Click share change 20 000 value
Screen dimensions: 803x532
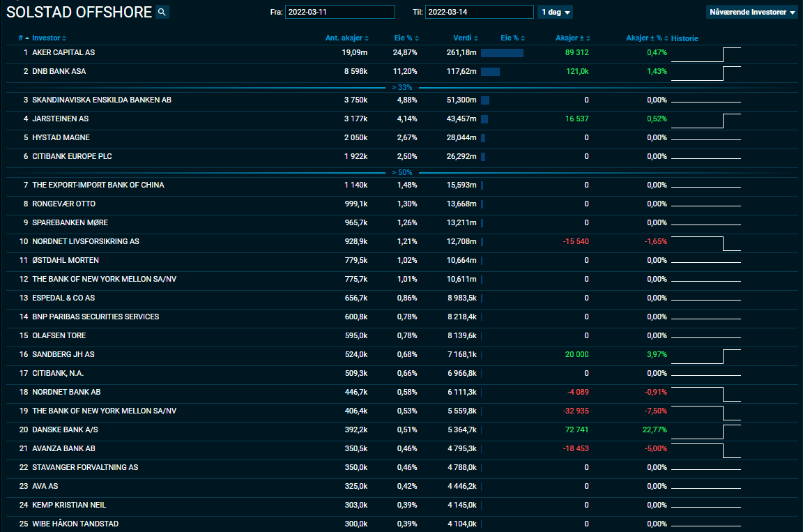click(576, 354)
